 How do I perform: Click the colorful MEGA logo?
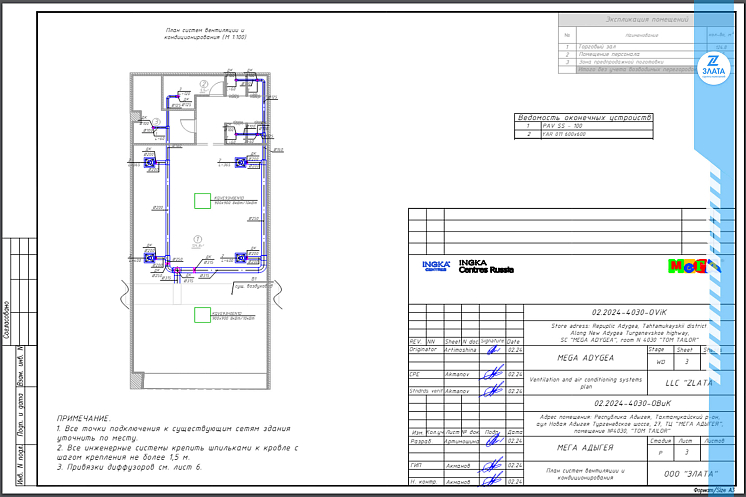(686, 266)
